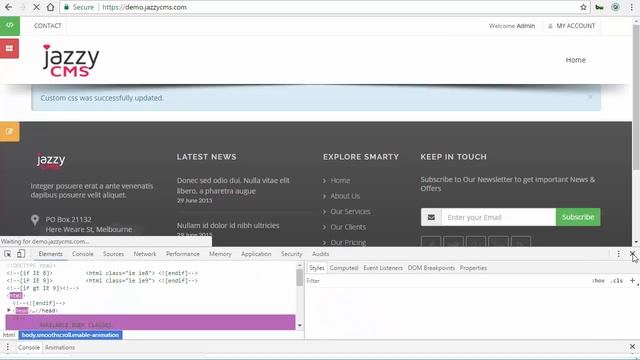Image resolution: width=640 pixels, height=360 pixels.
Task: Activate the inspect element picker tool
Action: tap(8, 254)
